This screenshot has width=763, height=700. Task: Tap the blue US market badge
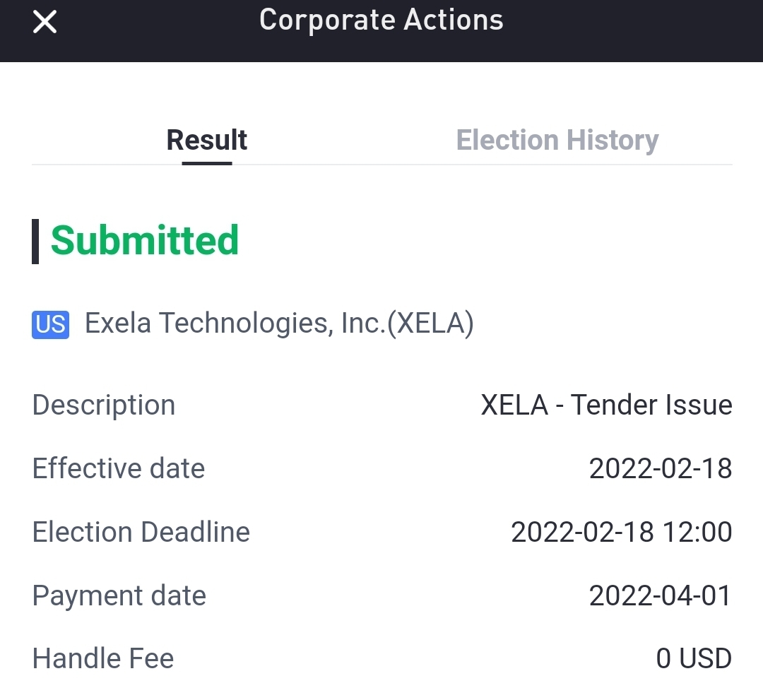click(50, 324)
